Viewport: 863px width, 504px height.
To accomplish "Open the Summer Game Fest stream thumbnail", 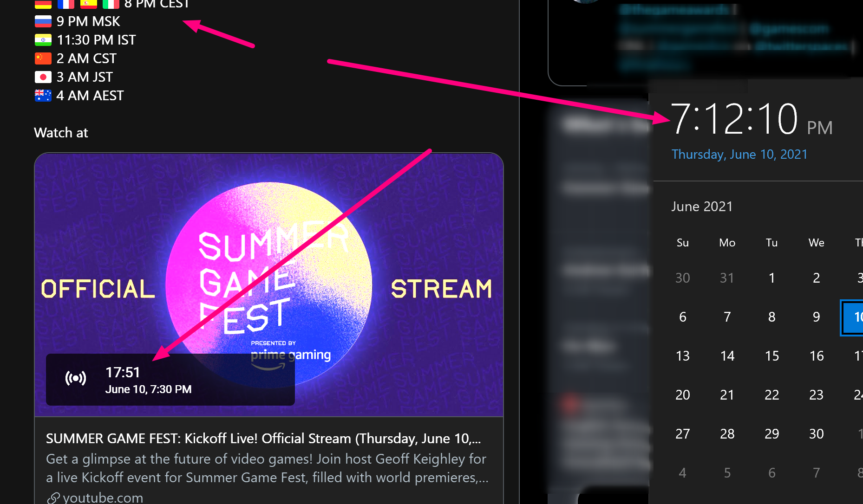I will click(269, 285).
